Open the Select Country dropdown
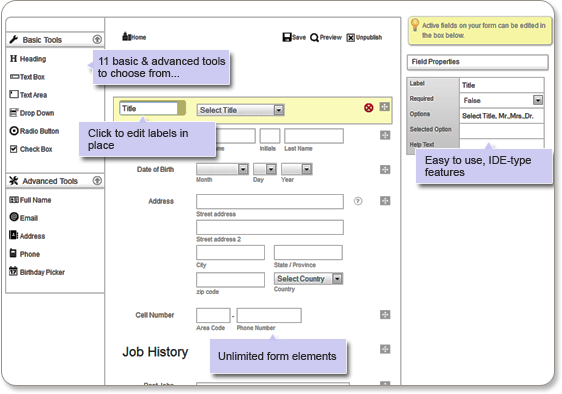 pos(309,279)
